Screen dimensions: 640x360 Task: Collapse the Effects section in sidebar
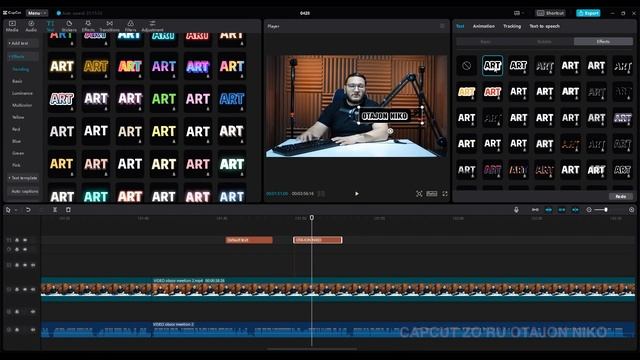23,56
